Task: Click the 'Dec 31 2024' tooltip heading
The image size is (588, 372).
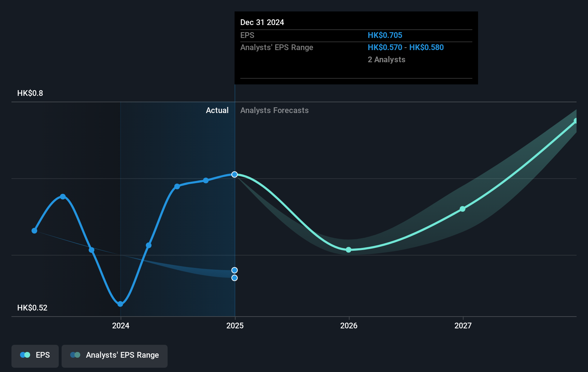Action: pos(262,23)
